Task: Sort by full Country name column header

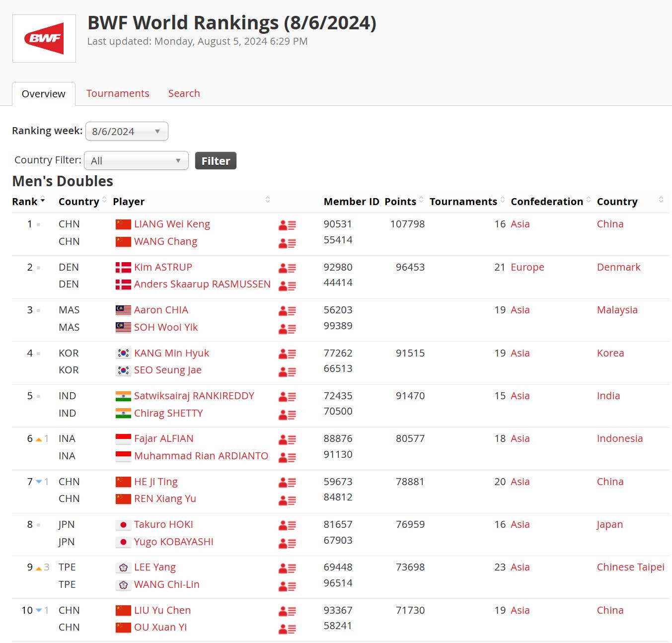Action: 630,202
